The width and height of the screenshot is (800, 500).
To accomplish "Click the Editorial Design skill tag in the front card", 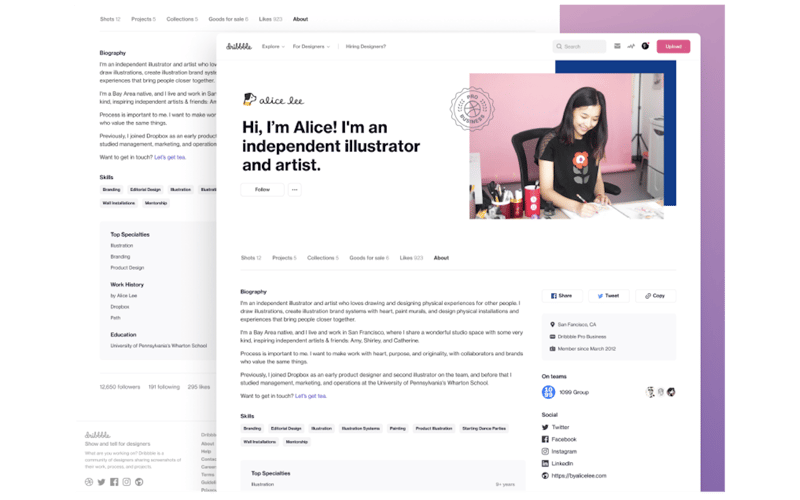I will [x=286, y=429].
